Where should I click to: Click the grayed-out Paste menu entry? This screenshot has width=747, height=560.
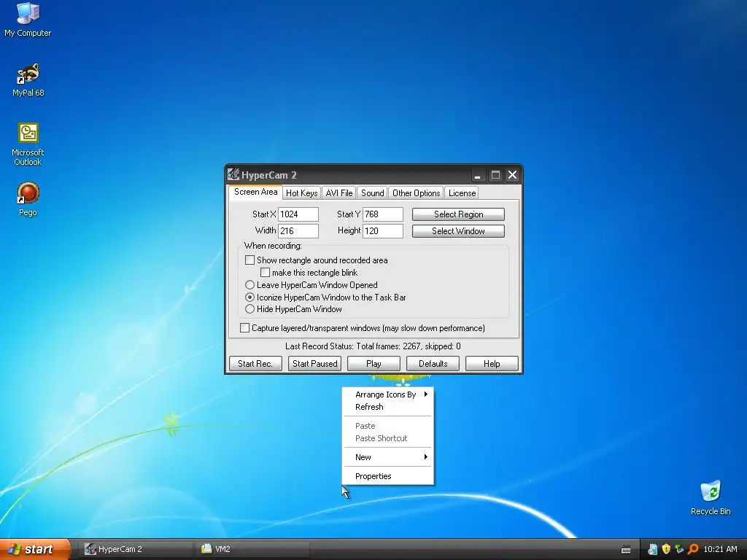[x=388, y=426]
